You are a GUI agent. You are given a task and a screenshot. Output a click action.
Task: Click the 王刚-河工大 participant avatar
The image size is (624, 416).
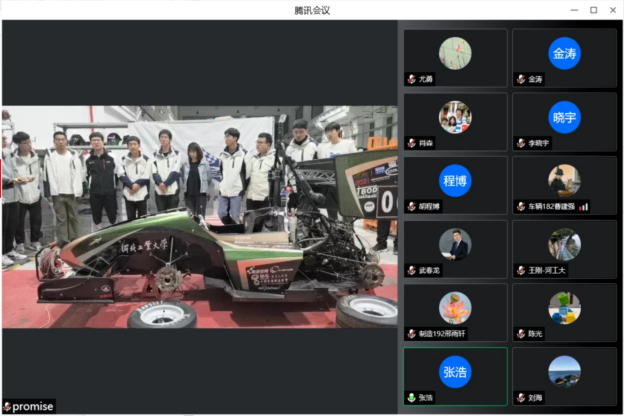tap(564, 244)
